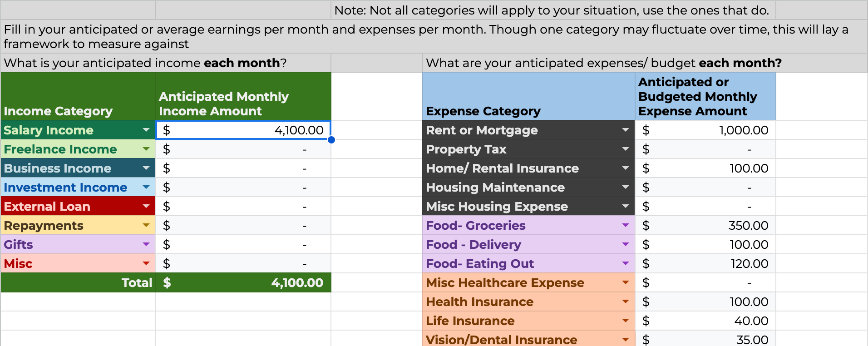Viewport: 868px width, 346px height.
Task: Click the Rent or Mortgage amount cell
Action: coord(705,130)
